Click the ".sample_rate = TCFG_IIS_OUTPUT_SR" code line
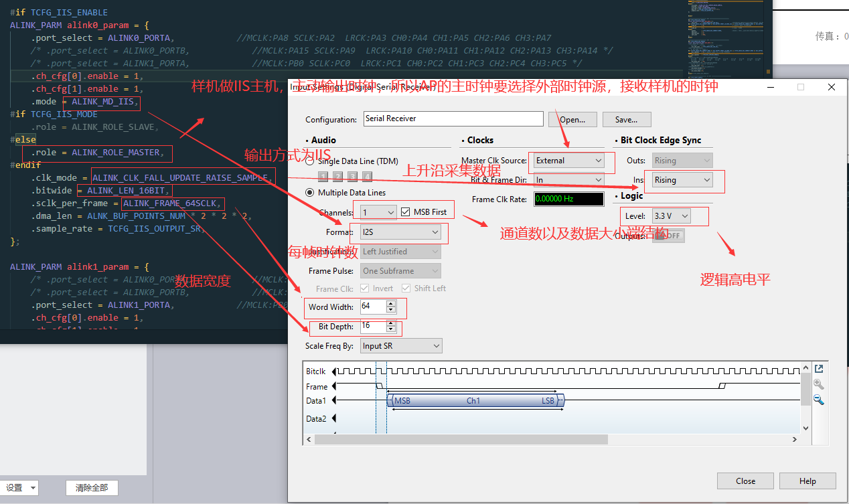The height and width of the screenshot is (504, 849). tap(118, 229)
